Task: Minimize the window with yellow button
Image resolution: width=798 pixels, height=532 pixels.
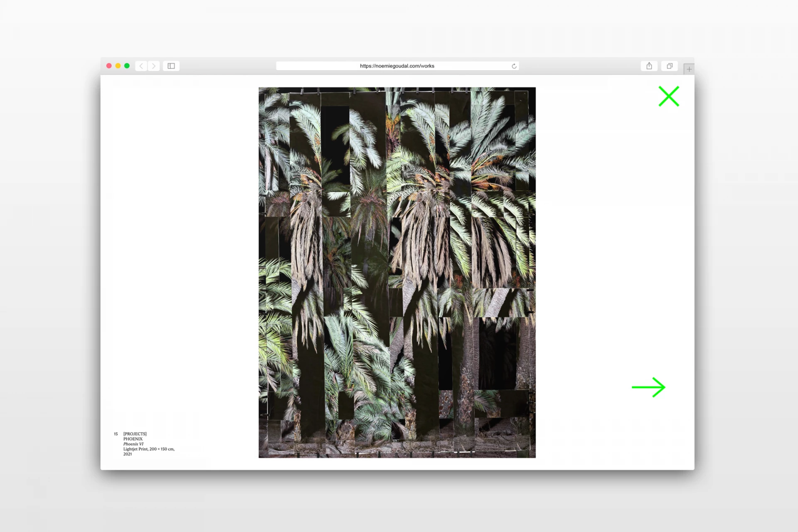Action: coord(118,66)
